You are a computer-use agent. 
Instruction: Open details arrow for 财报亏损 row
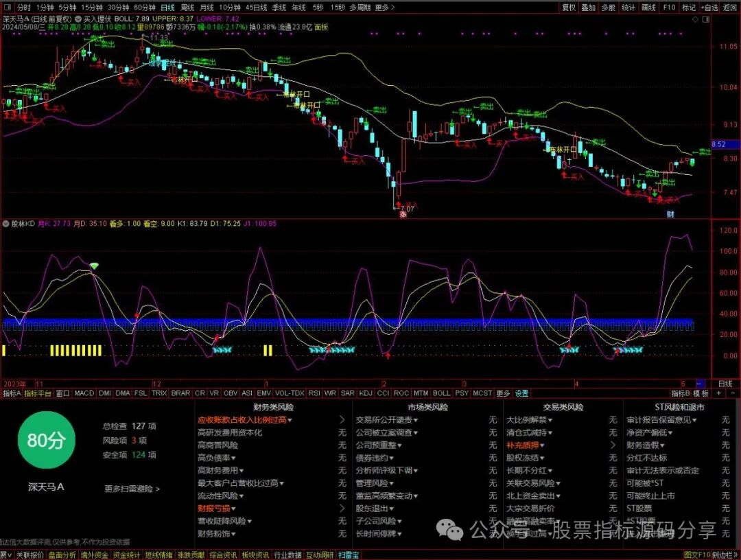pyautogui.click(x=342, y=509)
